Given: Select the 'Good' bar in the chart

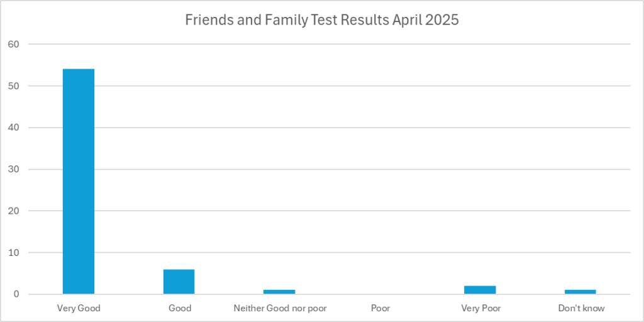Looking at the screenshot, I should [x=179, y=282].
